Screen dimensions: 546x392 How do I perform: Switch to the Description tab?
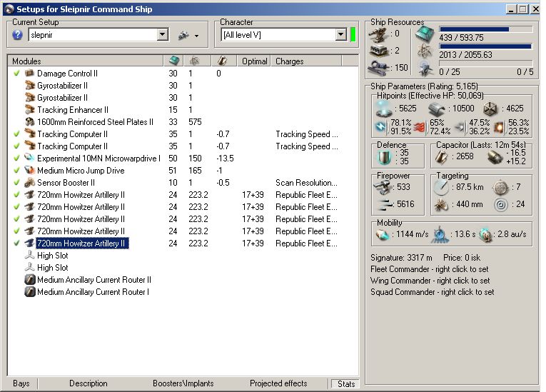click(x=89, y=383)
